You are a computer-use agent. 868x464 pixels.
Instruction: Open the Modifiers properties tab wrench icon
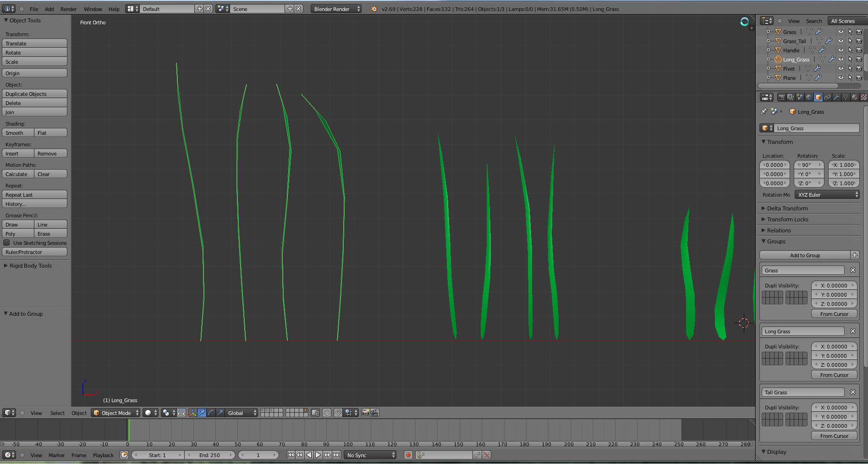click(x=836, y=97)
